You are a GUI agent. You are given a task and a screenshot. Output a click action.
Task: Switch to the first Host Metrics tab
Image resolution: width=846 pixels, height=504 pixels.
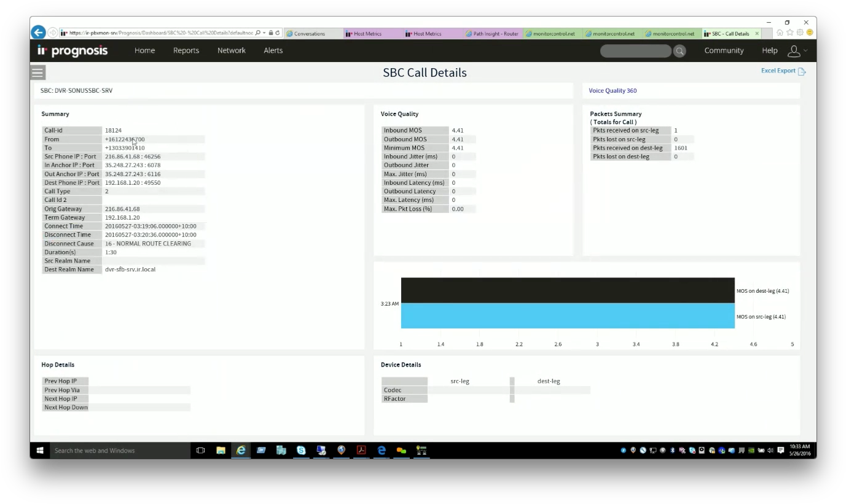click(374, 34)
